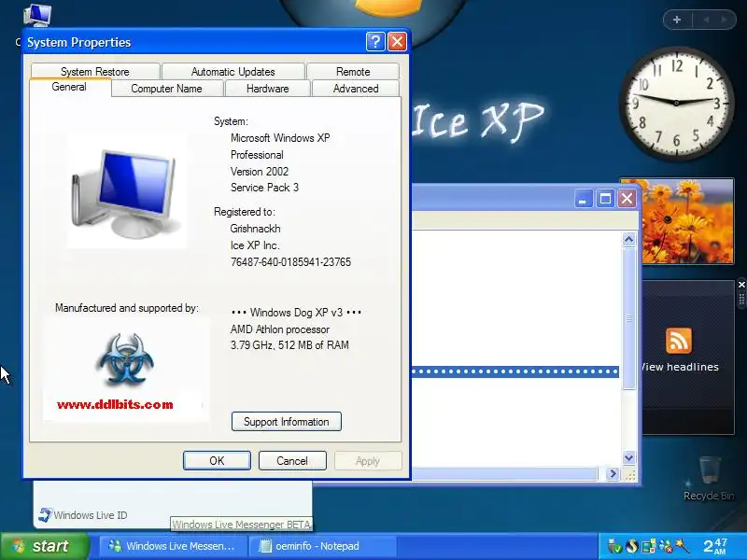The width and height of the screenshot is (747, 560).
Task: Click the Windows Dog XP v3 line
Action: click(296, 313)
